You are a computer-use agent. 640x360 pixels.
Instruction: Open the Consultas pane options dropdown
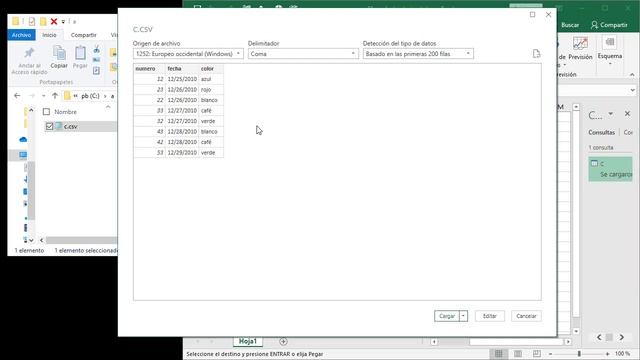[x=611, y=114]
